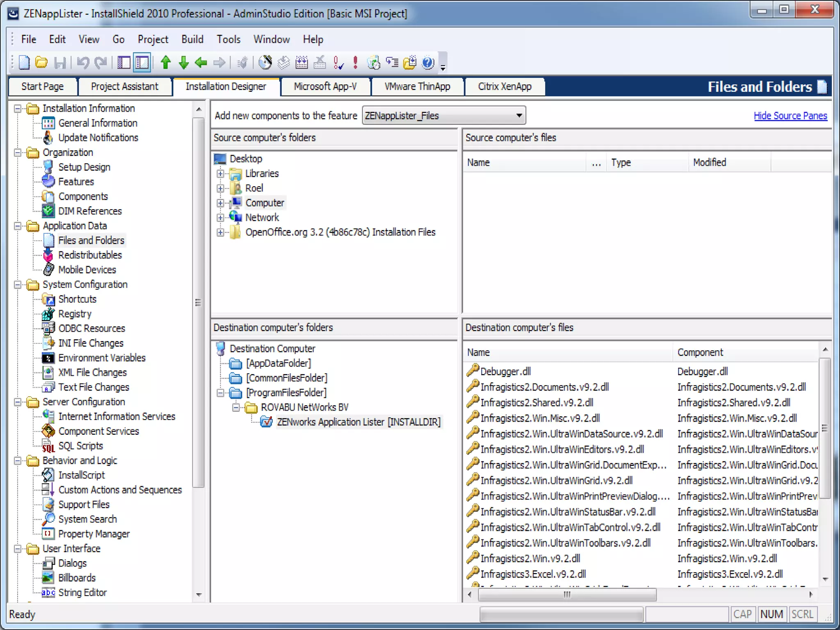Screen dimensions: 840x630
Task: Collapse the [ProgramFilesFolder] destination node
Action: [220, 393]
